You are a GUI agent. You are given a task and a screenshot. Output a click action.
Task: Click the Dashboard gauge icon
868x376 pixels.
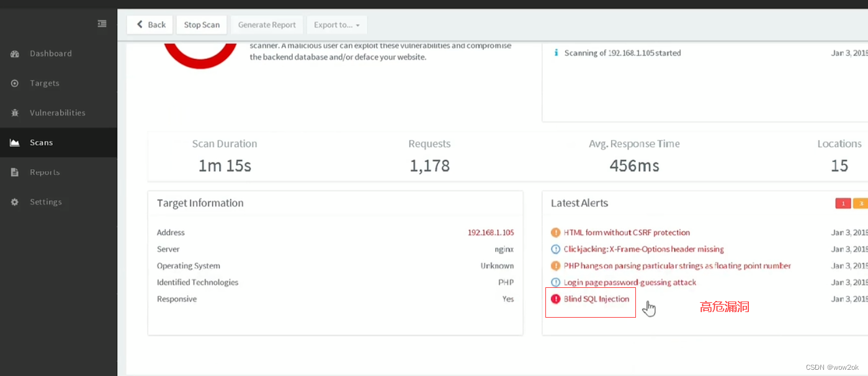pos(15,54)
